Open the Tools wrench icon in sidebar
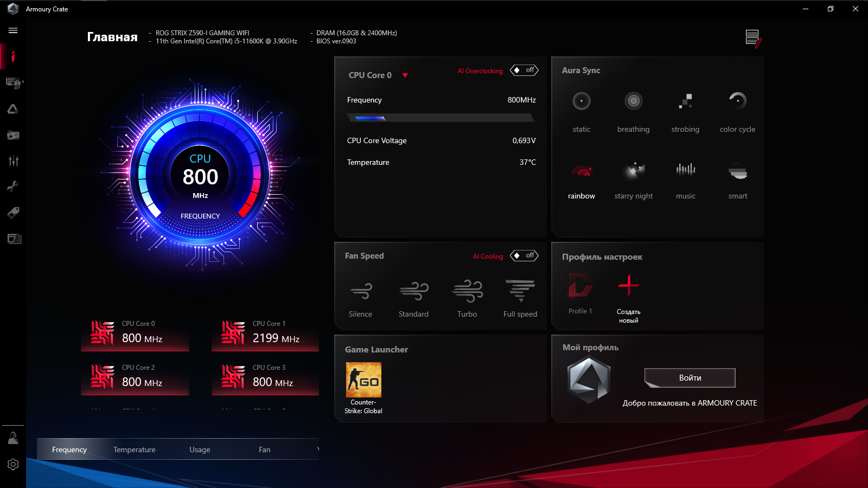868x488 pixels. click(13, 186)
